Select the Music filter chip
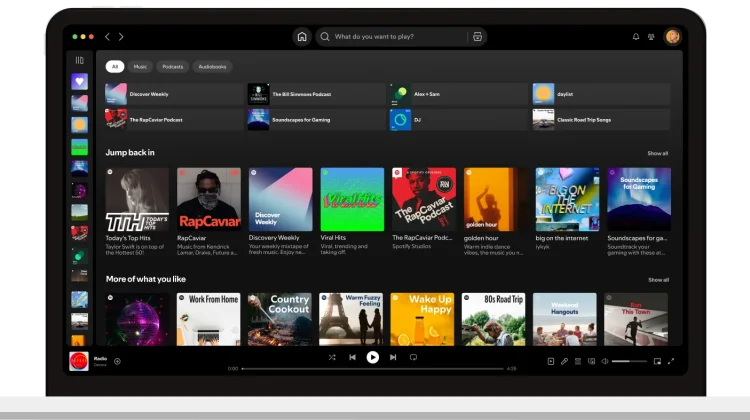 pyautogui.click(x=140, y=66)
